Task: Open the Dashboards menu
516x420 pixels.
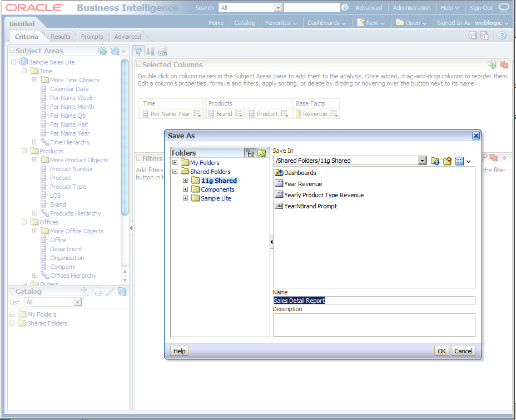Action: (326, 23)
